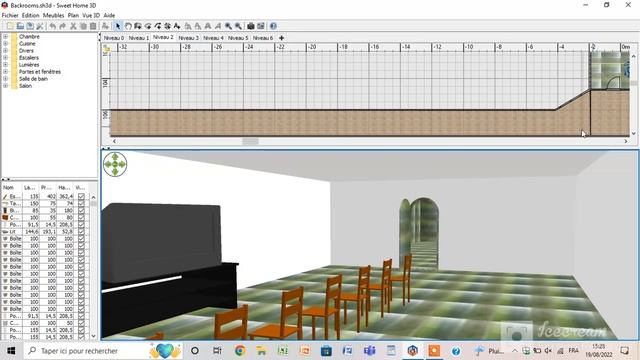Click the Copy icon in toolbar
The width and height of the screenshot is (640, 360).
click(x=83, y=26)
